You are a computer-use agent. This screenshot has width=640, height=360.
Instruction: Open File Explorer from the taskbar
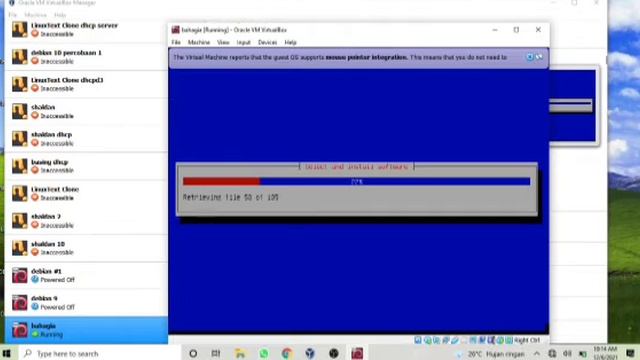pyautogui.click(x=240, y=353)
